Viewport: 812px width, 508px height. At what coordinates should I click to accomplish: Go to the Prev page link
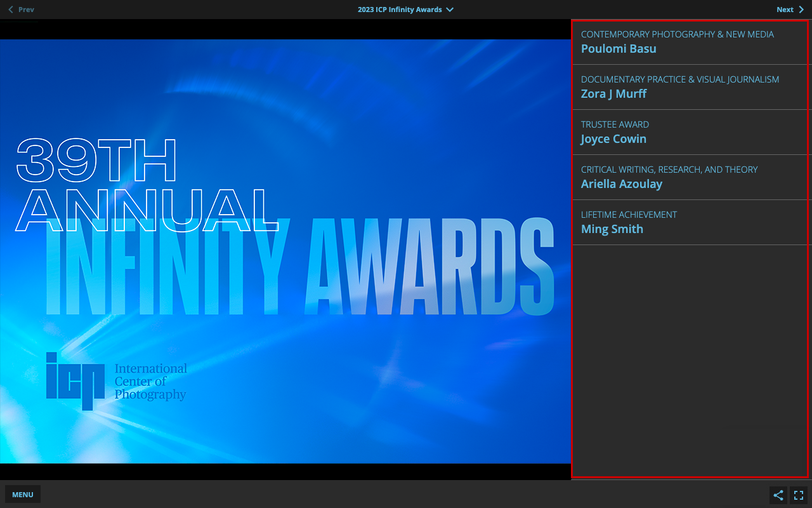[26, 10]
